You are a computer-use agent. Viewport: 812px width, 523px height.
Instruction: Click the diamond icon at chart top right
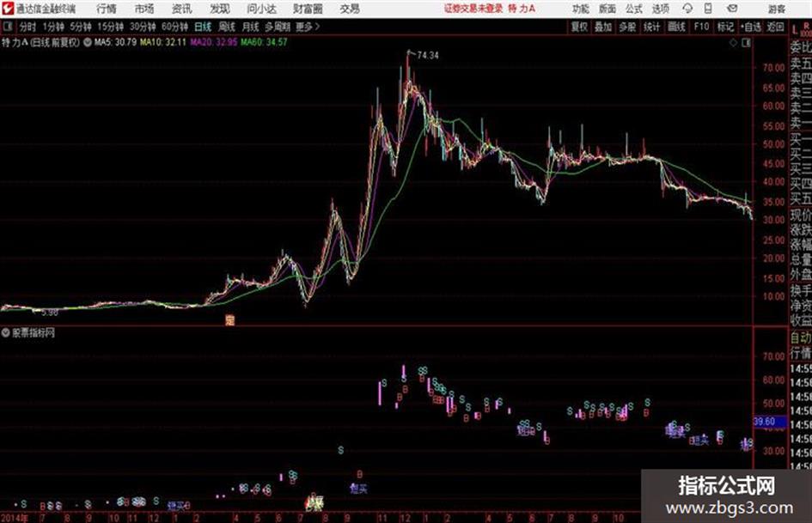(733, 44)
